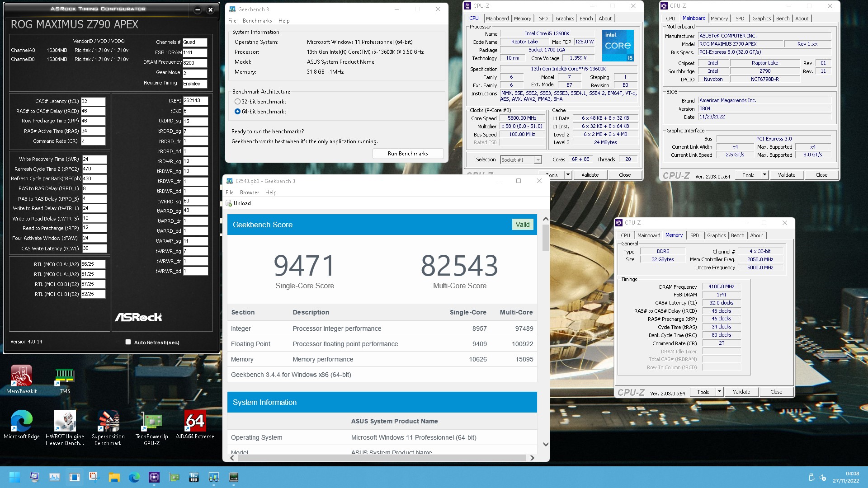Open the AIDA64 Extreme desktop icon
Screen dimensions: 868x488
click(x=195, y=424)
